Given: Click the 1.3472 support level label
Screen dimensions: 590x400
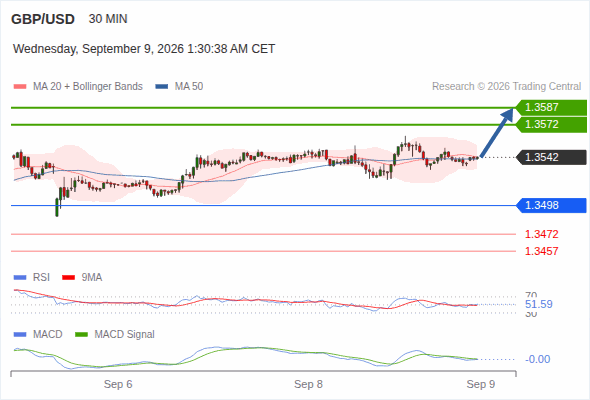Looking at the screenshot, I should tap(541, 234).
